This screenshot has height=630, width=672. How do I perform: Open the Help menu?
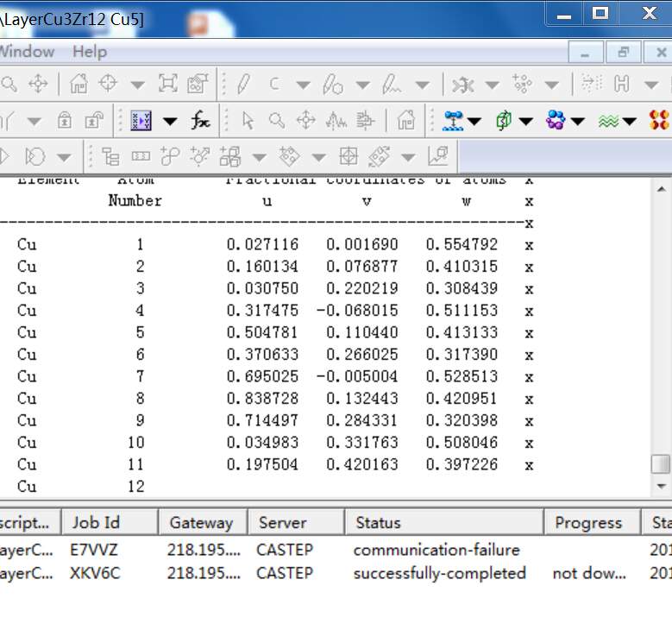click(x=90, y=52)
